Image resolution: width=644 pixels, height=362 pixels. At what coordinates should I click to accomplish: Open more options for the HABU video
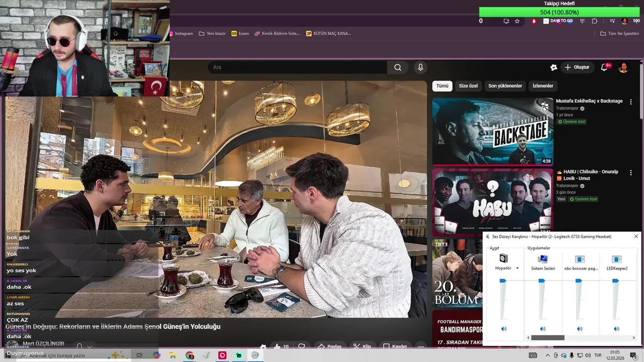(631, 172)
